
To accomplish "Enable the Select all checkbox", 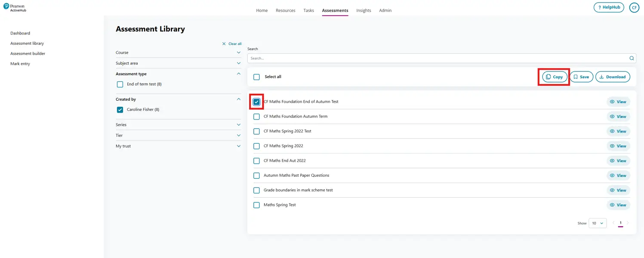I will pyautogui.click(x=256, y=77).
